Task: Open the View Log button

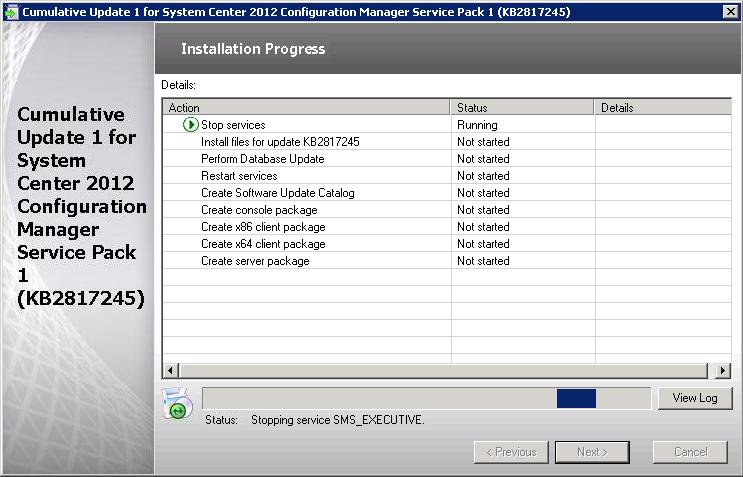Action: [694, 398]
